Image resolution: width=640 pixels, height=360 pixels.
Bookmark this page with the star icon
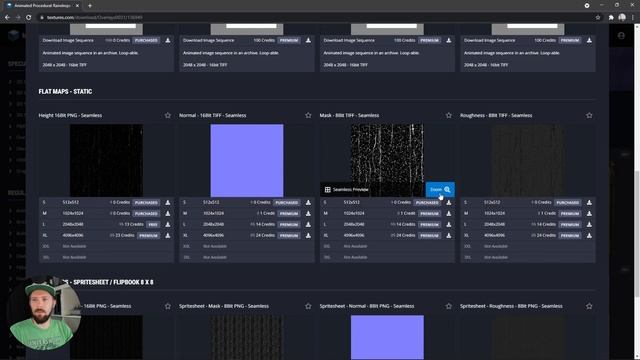click(x=598, y=18)
